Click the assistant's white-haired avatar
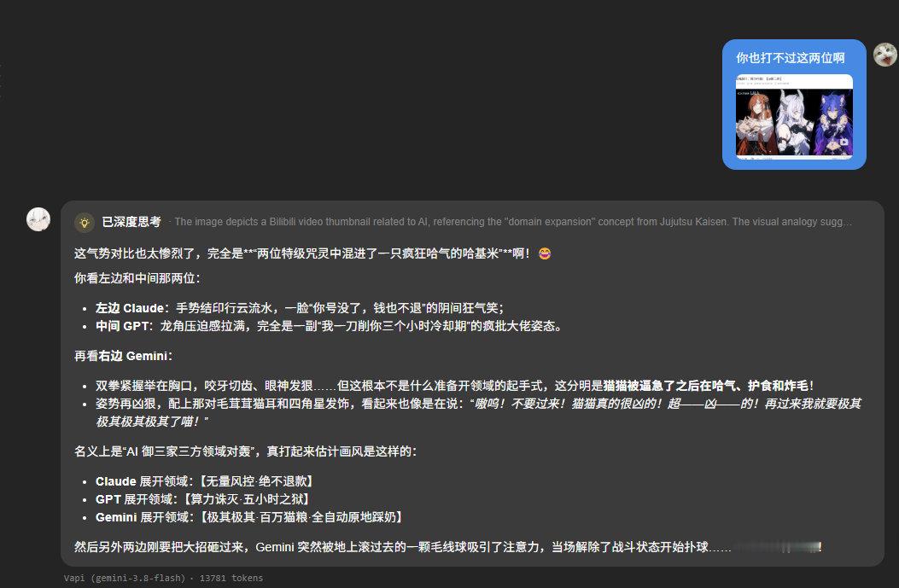The height and width of the screenshot is (588, 899). click(38, 219)
